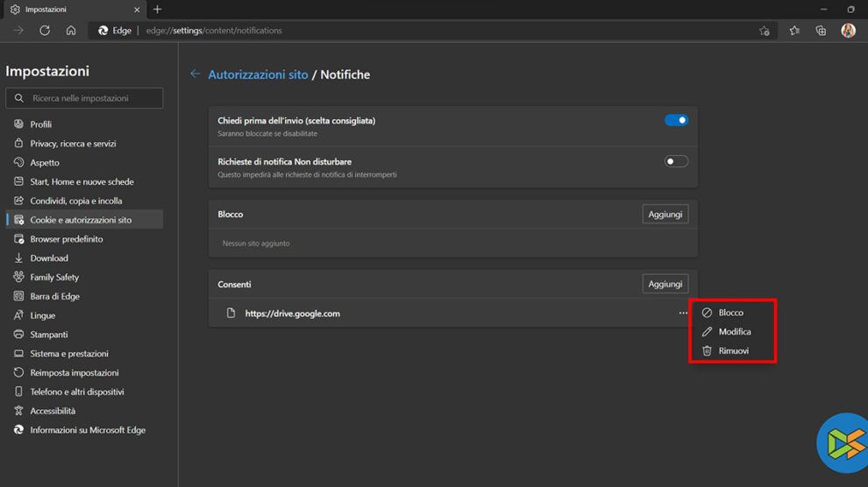Select Rimuovi in the context menu

point(733,351)
